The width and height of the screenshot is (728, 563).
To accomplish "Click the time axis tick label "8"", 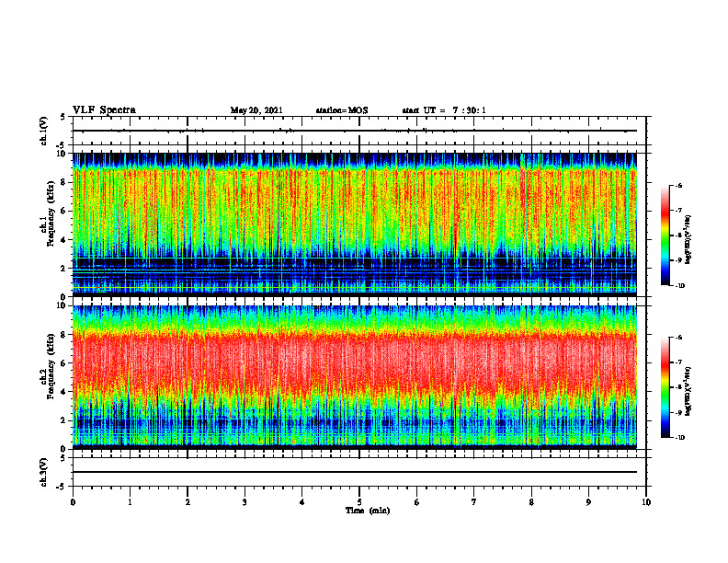I will pyautogui.click(x=531, y=502).
